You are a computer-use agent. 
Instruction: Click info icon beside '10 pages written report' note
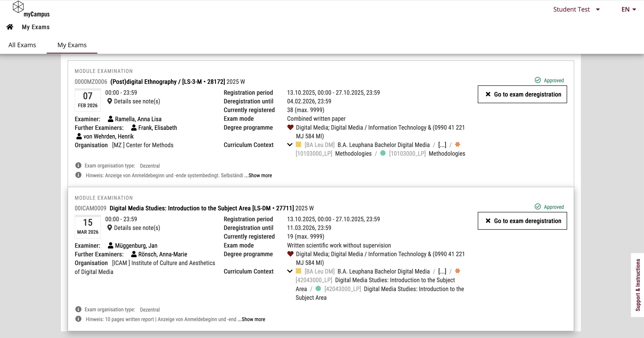click(x=78, y=319)
